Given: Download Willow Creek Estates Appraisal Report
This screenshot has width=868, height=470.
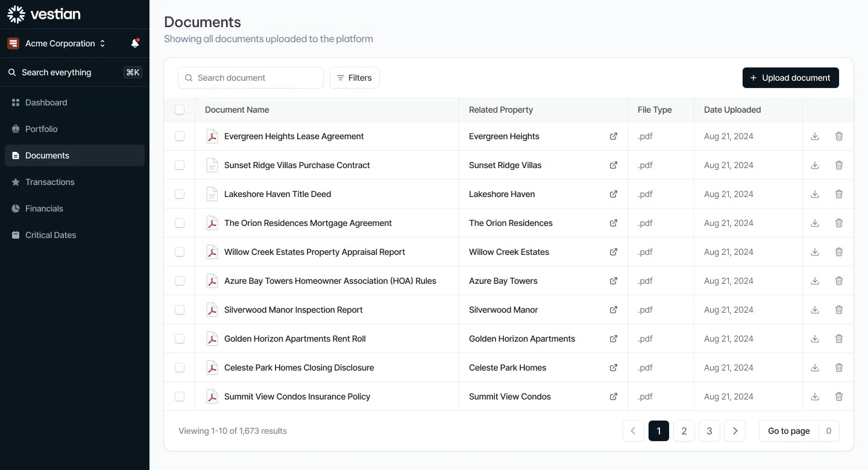Looking at the screenshot, I should [x=815, y=252].
